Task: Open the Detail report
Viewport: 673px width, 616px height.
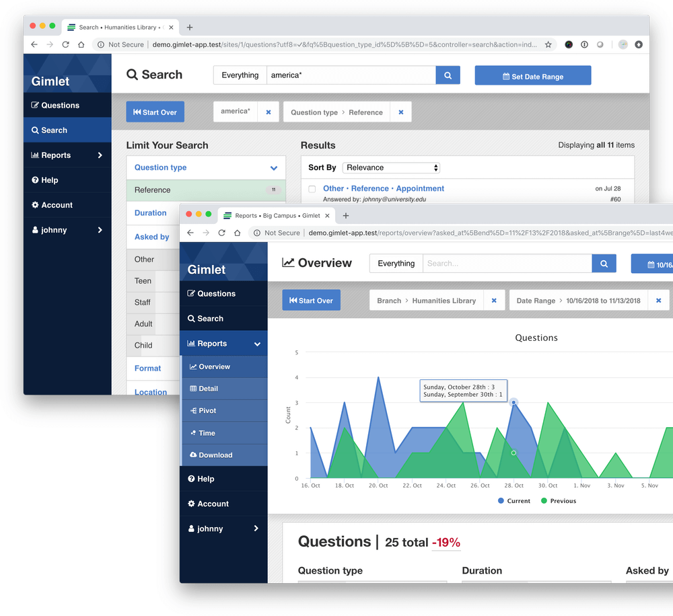Action: click(x=225, y=389)
